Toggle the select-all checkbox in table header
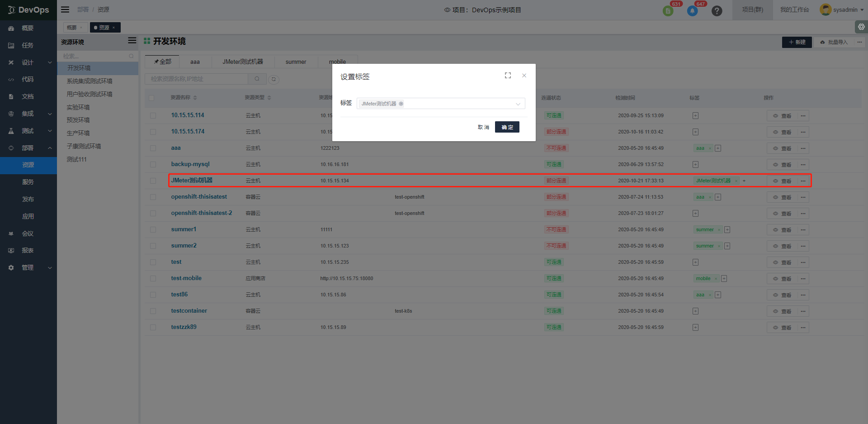868x424 pixels. click(x=151, y=98)
